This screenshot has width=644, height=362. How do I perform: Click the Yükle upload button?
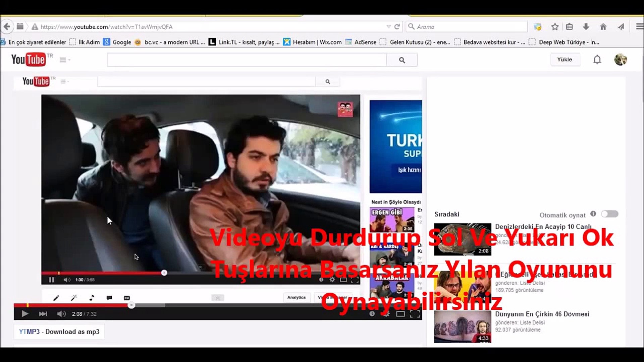pyautogui.click(x=565, y=60)
